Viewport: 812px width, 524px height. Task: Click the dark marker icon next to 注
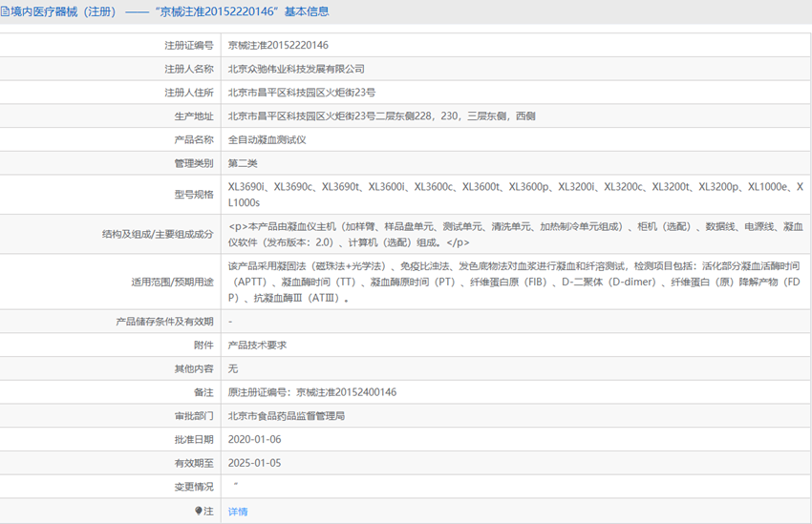point(199,512)
